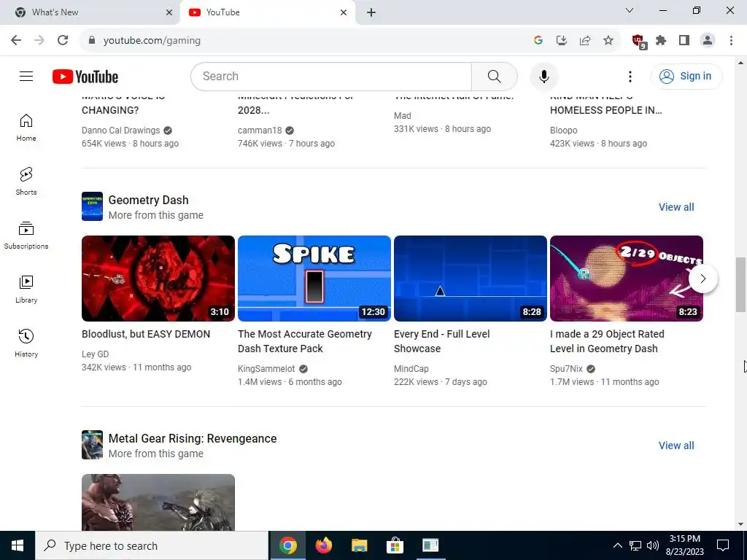Click the search magnifier button
Screen dimensions: 747x560
[x=494, y=76]
